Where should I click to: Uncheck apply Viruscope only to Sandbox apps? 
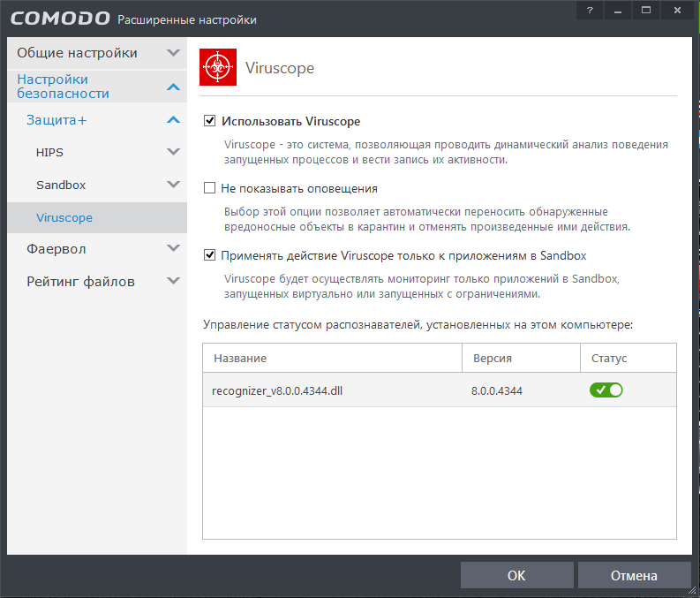pyautogui.click(x=210, y=255)
